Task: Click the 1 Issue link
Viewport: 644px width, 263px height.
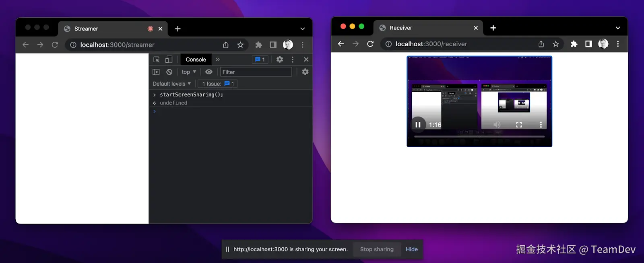Action: click(217, 84)
